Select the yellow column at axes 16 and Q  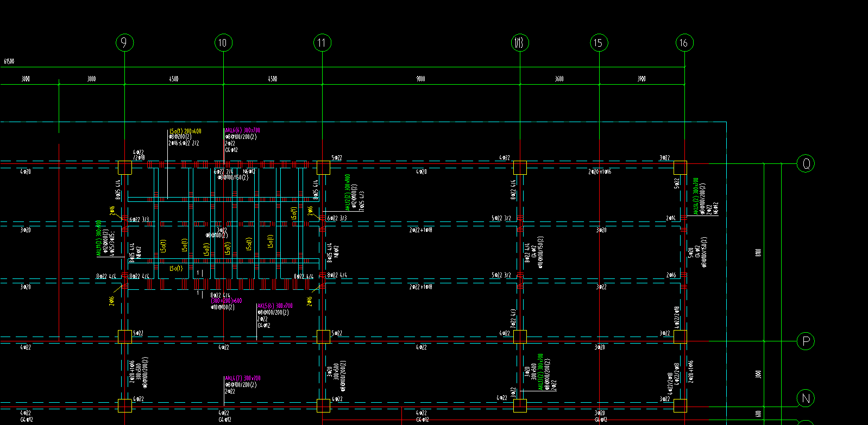(x=680, y=167)
